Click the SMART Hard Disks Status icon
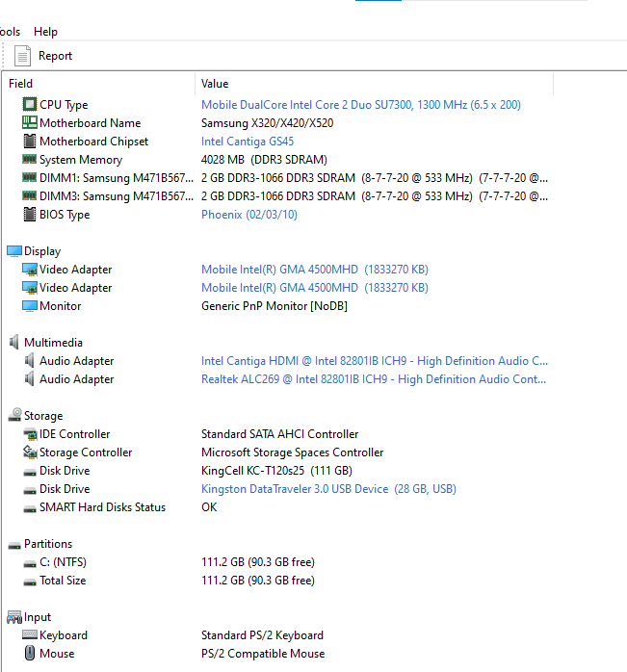This screenshot has width=627, height=672. (30, 509)
